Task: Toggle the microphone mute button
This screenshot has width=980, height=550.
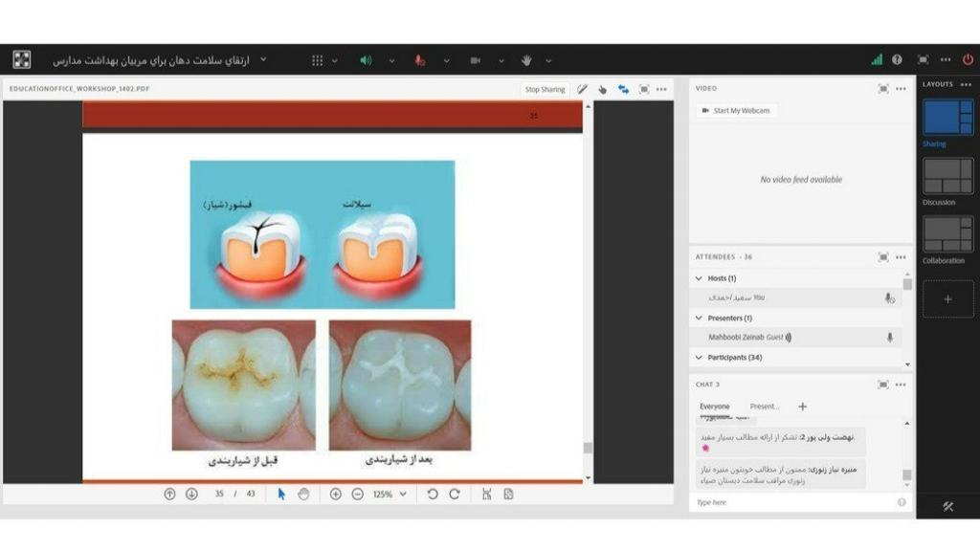Action: click(419, 60)
